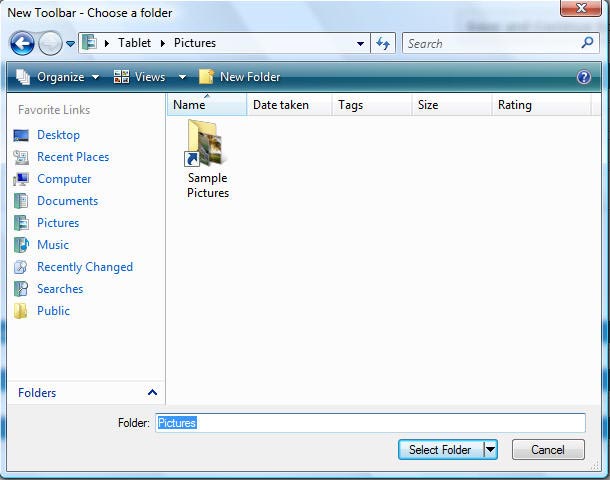The image size is (610, 480).
Task: Go back with the blue Back arrow
Action: [22, 43]
